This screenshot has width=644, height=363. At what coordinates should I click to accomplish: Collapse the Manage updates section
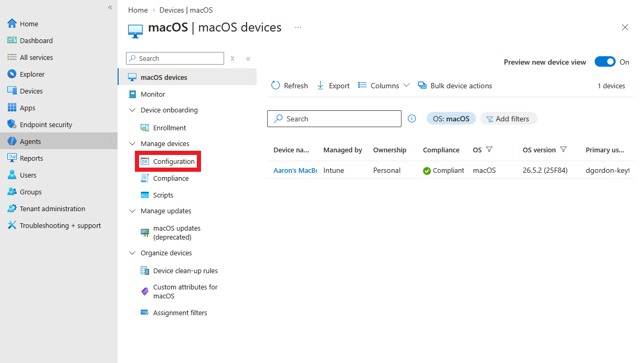click(x=132, y=211)
